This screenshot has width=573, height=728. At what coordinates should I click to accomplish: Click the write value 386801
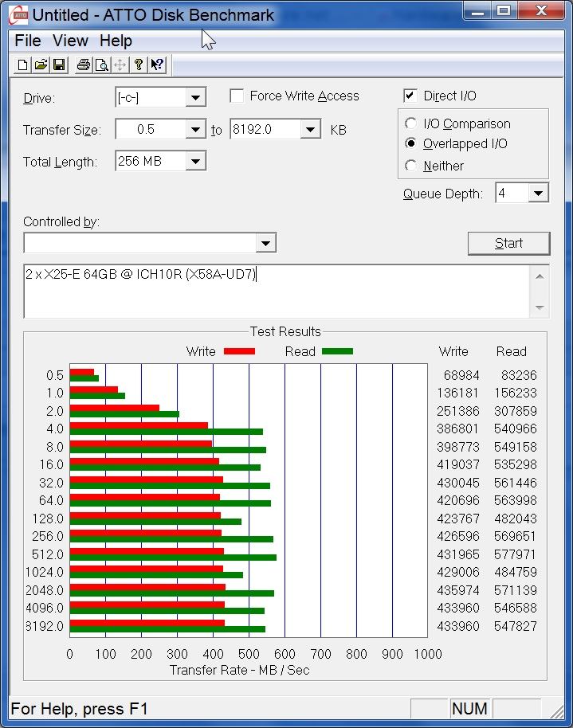point(457,429)
